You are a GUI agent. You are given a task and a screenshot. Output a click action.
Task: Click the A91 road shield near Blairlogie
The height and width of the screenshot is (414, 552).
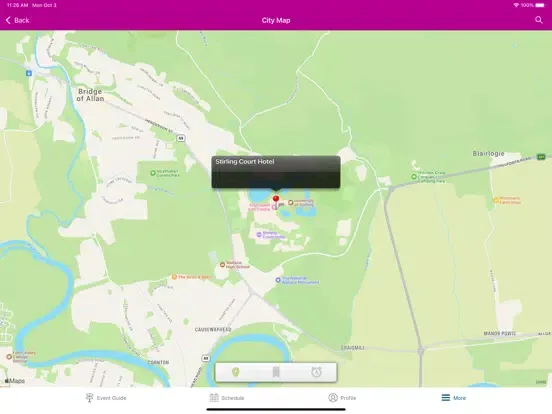tap(541, 157)
